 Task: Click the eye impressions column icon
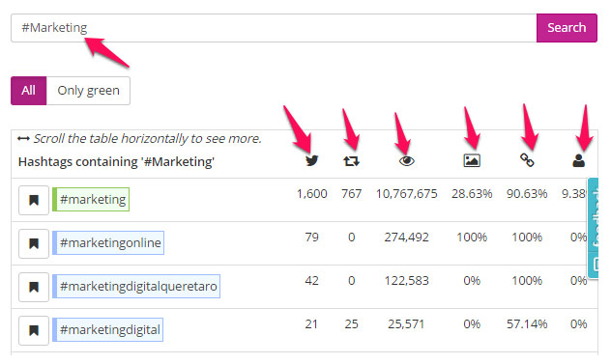point(406,161)
